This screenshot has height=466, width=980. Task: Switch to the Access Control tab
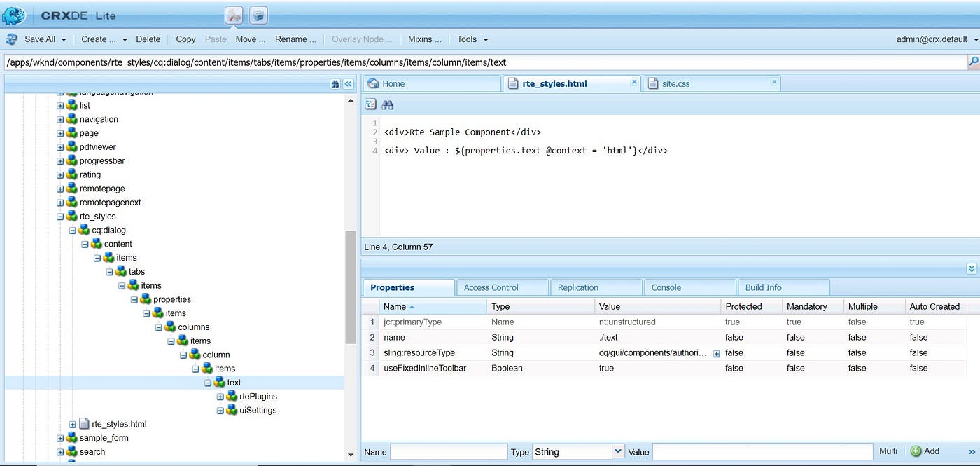tap(502, 287)
